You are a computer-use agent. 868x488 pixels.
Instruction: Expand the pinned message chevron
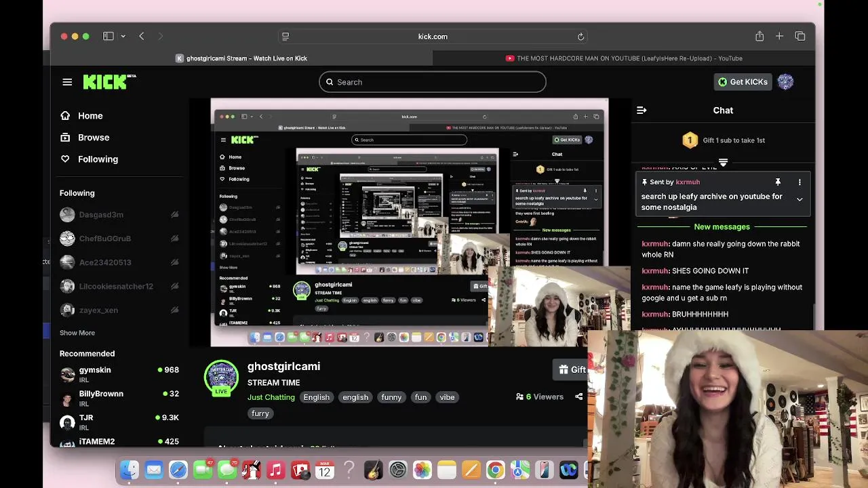point(800,200)
